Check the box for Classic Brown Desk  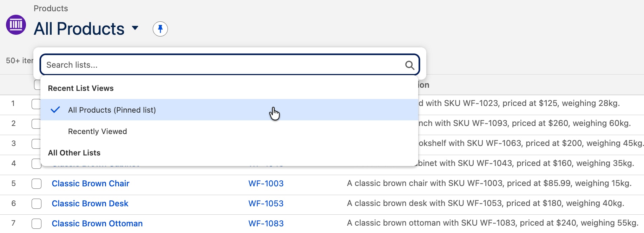[x=37, y=204]
